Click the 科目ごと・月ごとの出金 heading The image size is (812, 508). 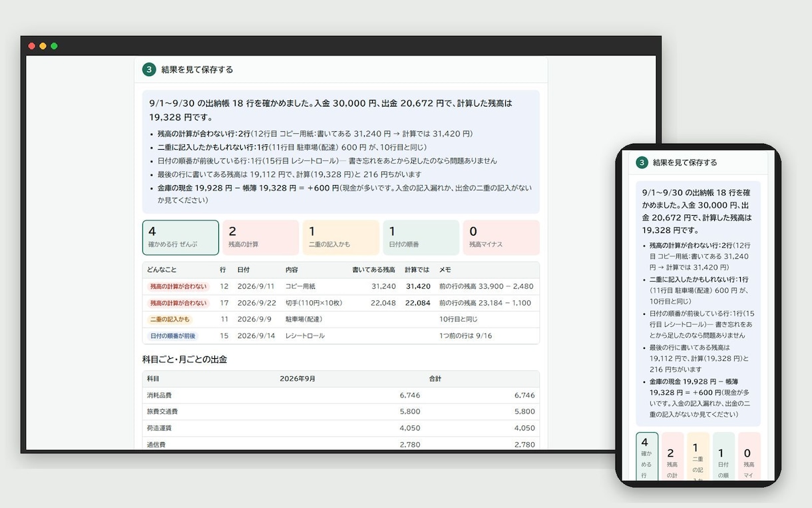coord(184,360)
